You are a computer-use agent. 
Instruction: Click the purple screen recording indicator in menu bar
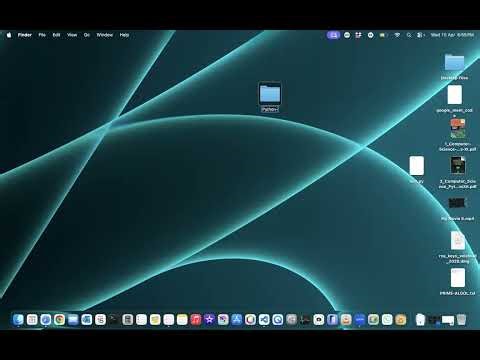click(x=333, y=35)
